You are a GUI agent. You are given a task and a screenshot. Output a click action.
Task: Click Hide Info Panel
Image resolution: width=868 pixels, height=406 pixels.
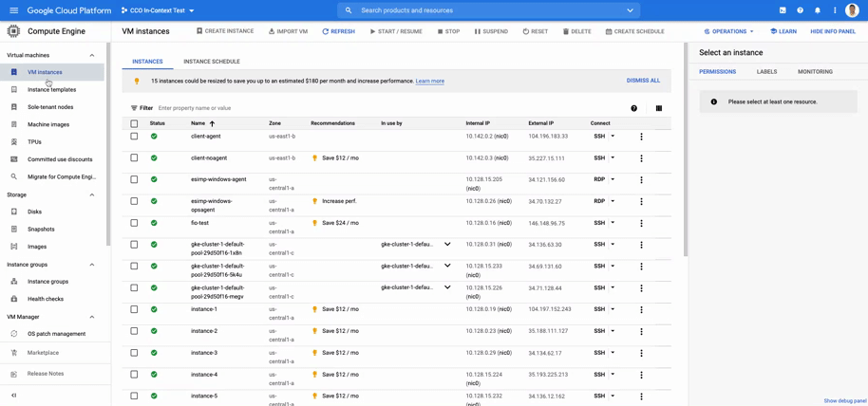pos(833,31)
